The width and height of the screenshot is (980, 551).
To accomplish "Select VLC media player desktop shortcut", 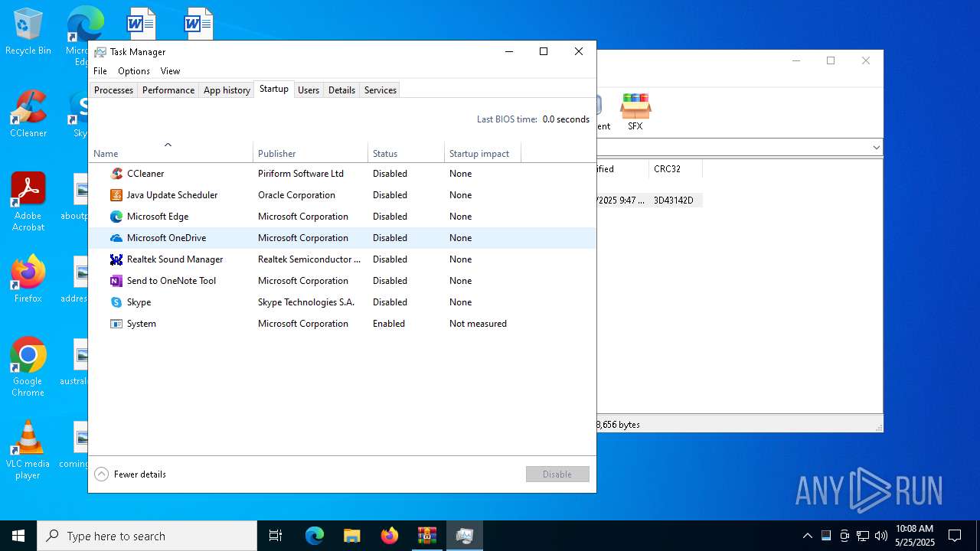I will 28,450.
